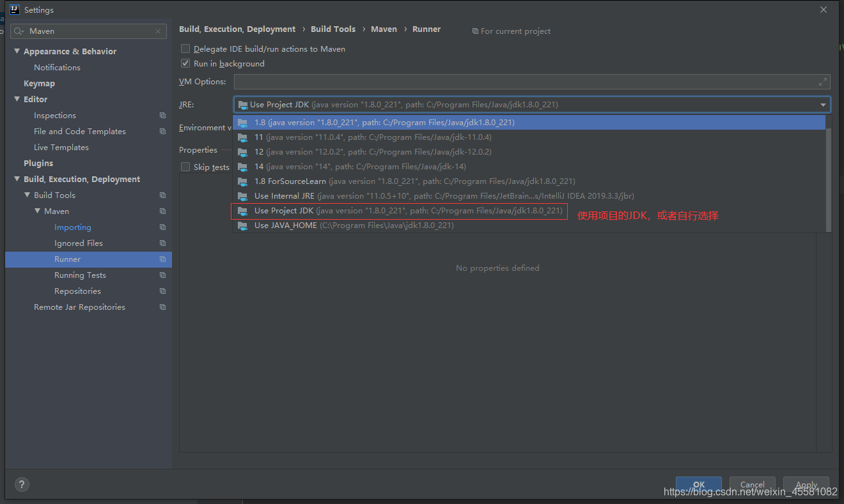The height and width of the screenshot is (504, 844).
Task: Open Maven Importing settings
Action: (x=73, y=227)
